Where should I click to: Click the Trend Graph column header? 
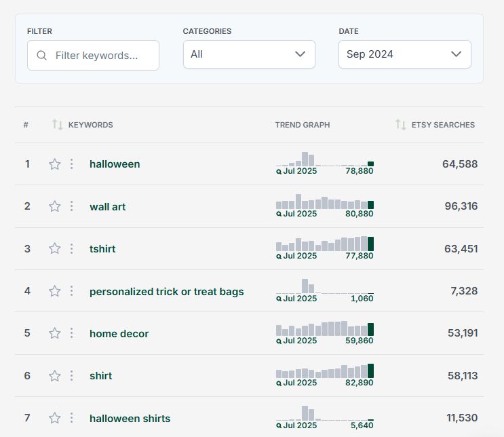303,125
